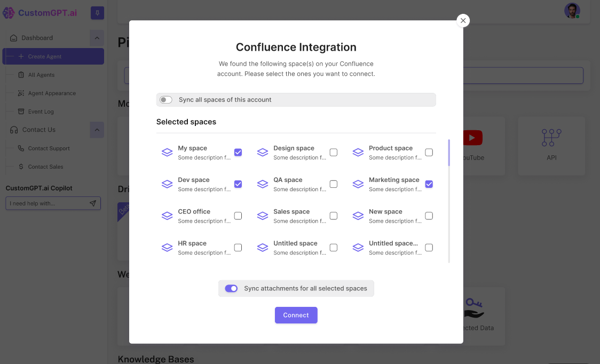Click the New space layers icon
This screenshot has height=364, width=600.
point(358,216)
